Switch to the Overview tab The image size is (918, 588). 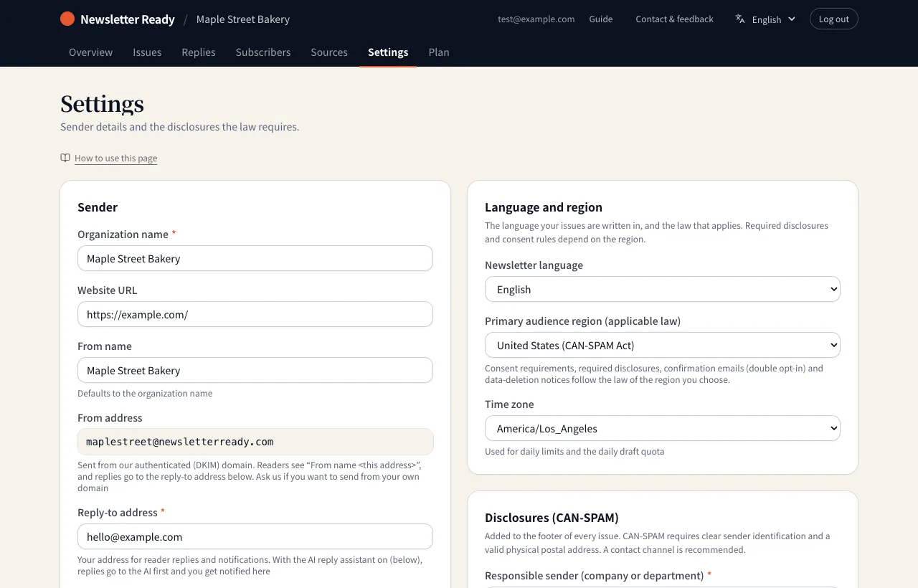click(90, 52)
